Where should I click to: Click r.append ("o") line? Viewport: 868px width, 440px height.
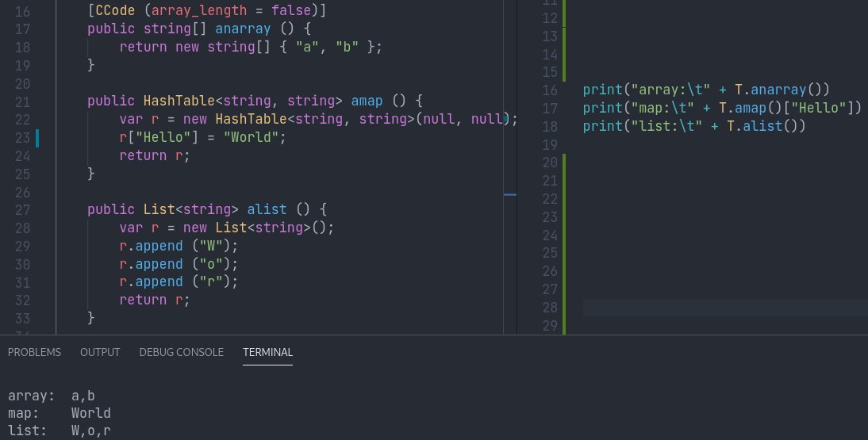point(179,264)
